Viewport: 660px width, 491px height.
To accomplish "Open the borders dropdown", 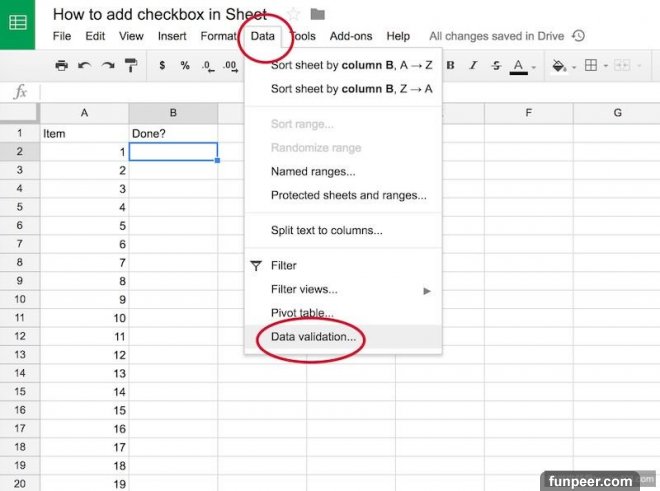I will click(x=595, y=66).
